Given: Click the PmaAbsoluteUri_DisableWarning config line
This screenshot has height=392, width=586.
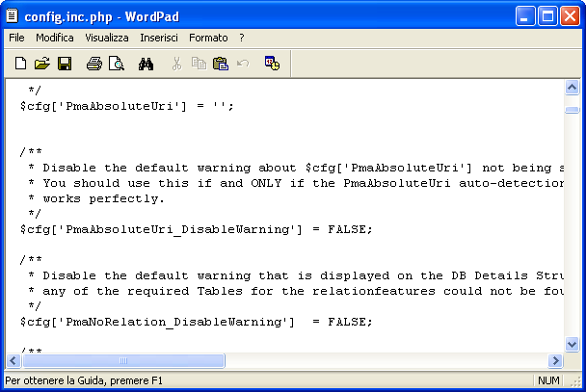Looking at the screenshot, I should pyautogui.click(x=197, y=229).
